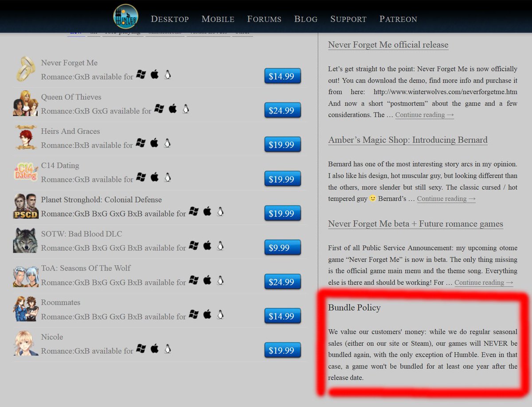Click the Roommates game thumbnail
This screenshot has width=532, height=407.
point(25,309)
